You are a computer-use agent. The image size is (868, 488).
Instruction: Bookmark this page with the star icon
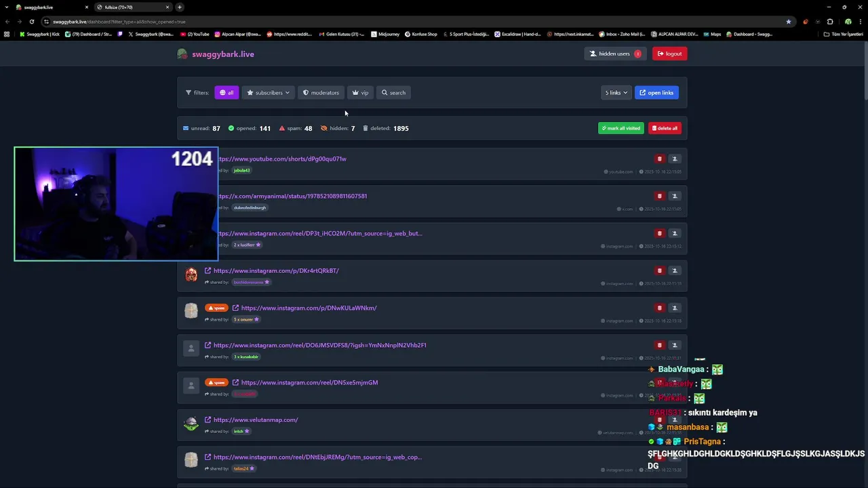(788, 22)
